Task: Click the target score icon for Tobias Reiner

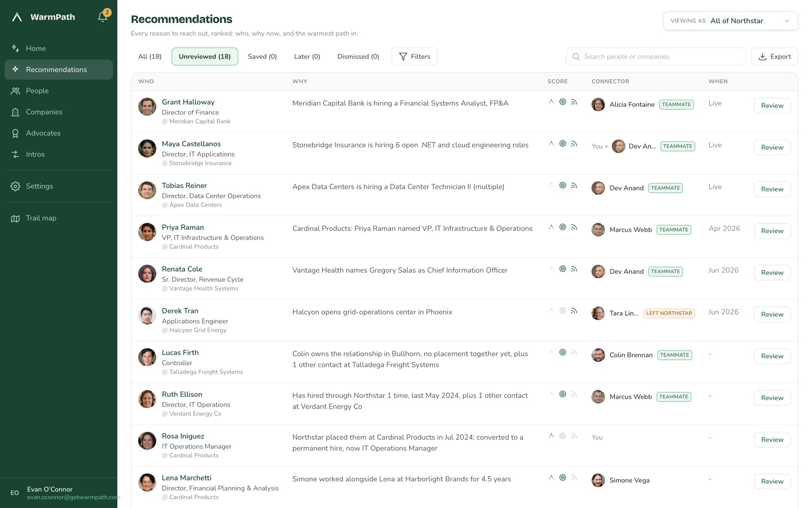Action: click(563, 186)
